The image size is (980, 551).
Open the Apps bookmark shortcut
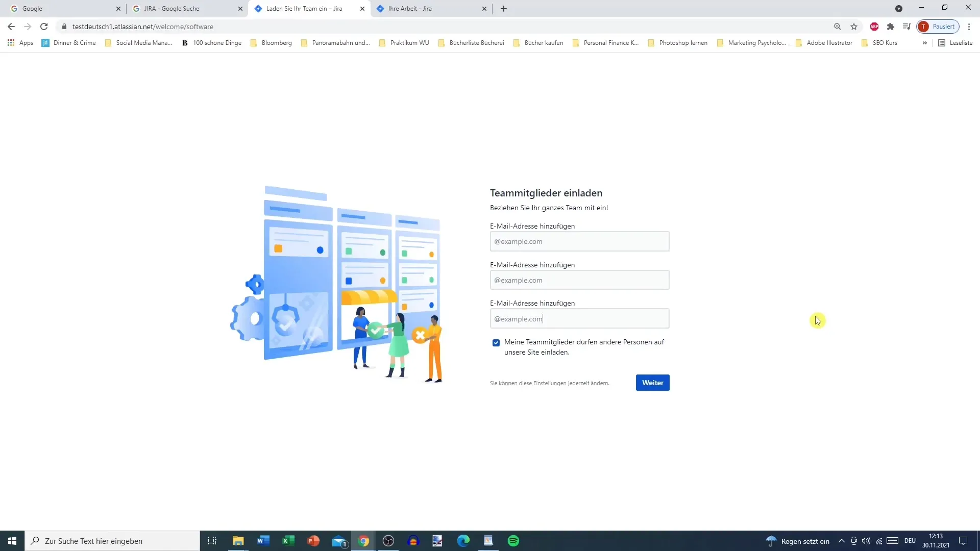[x=20, y=43]
